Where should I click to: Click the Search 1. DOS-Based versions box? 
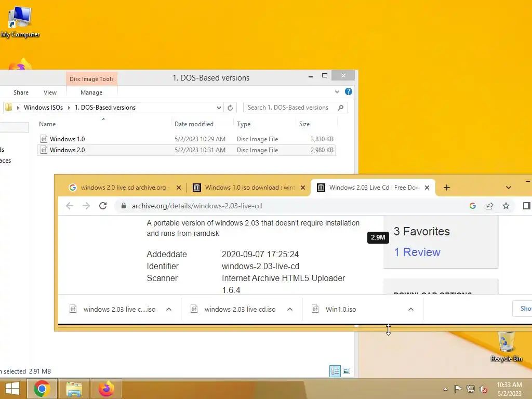295,108
